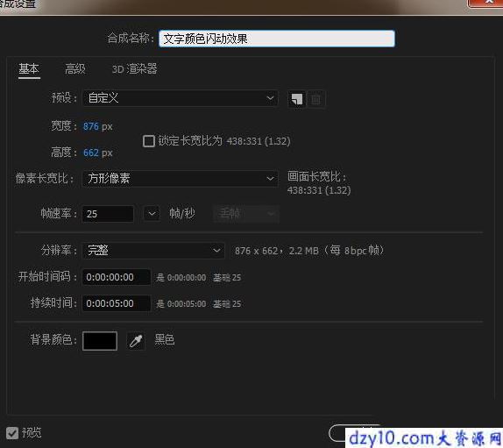Viewport: 503px width, 448px height.
Task: Enable the 锁定长宽比 checkbox
Action: coord(148,141)
